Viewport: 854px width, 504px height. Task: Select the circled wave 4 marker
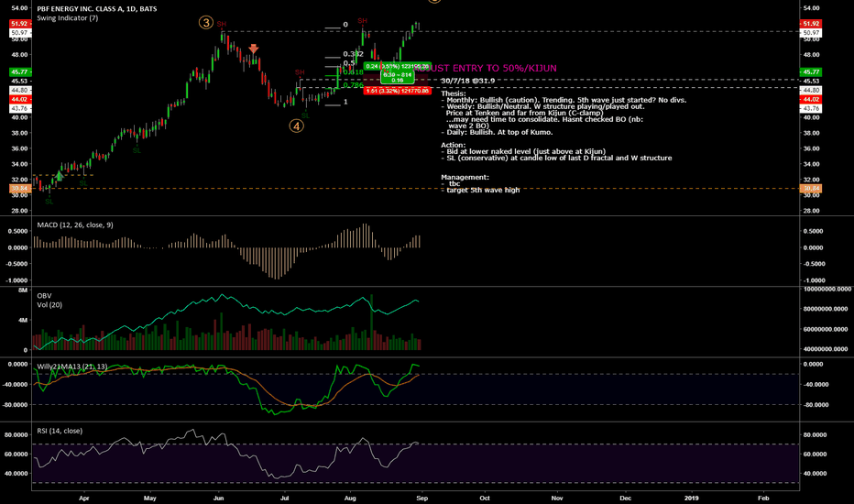tap(296, 126)
